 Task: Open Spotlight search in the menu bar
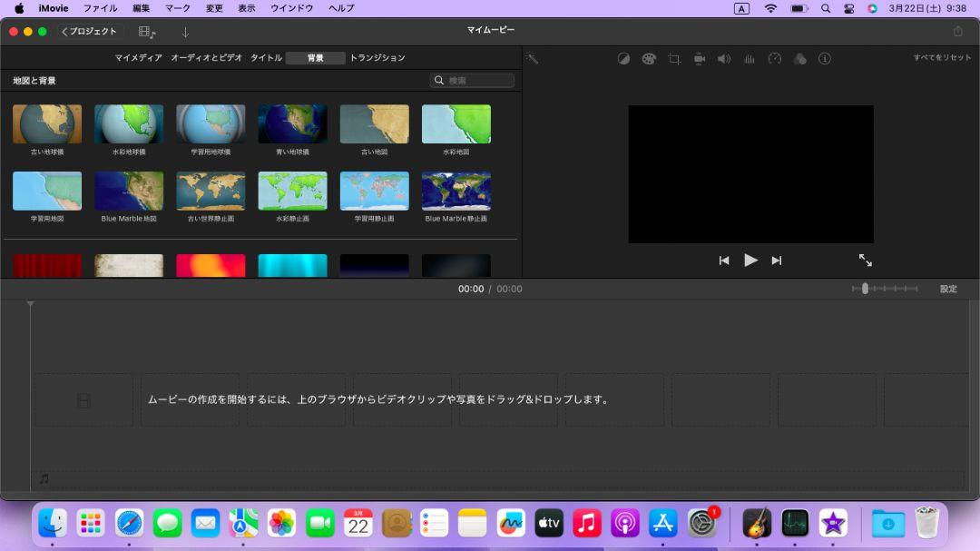point(826,8)
